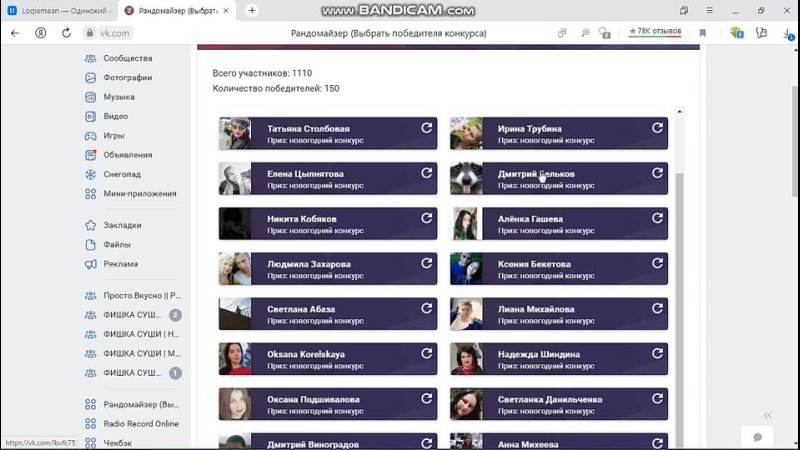Collapse the side panel with double chevron
This screenshot has height=450, width=800.
pos(768,415)
